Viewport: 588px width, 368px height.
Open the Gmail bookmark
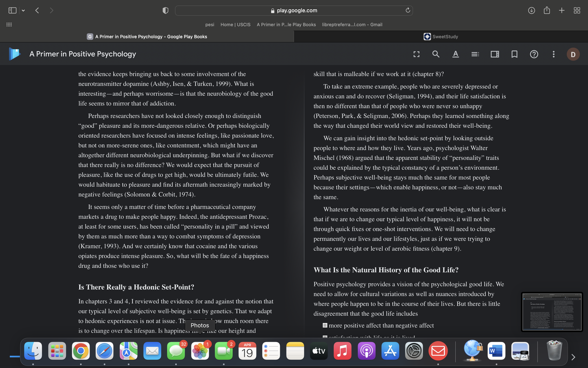352,25
